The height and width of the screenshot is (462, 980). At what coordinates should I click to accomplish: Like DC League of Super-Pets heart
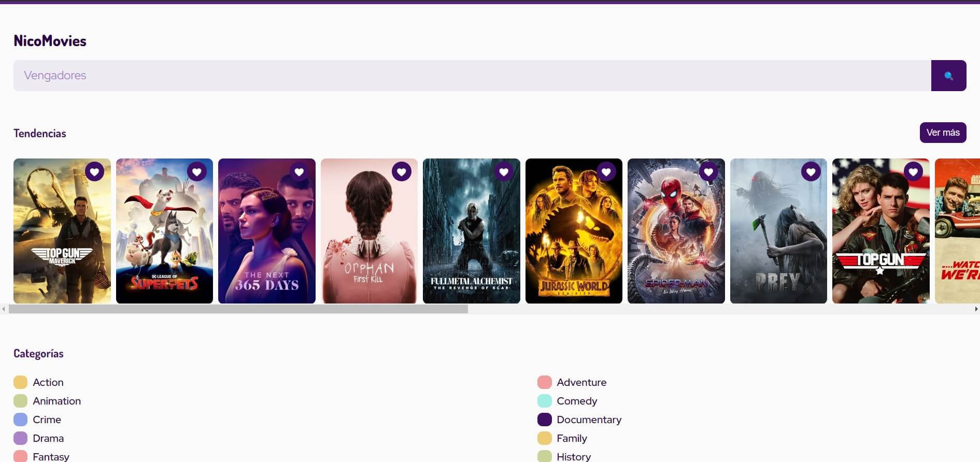pos(197,171)
